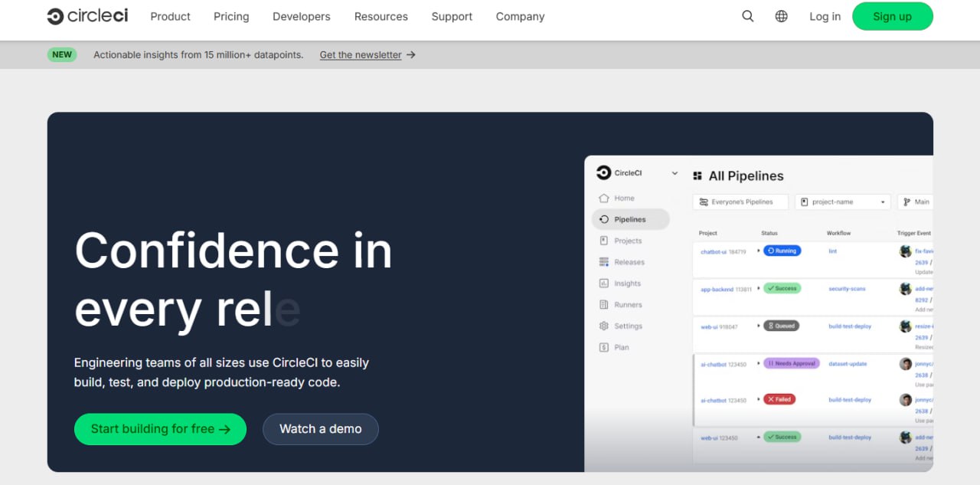Click the arrow after Get the newsletter

click(411, 55)
